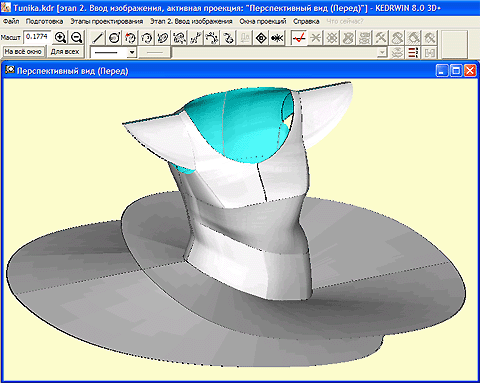The width and height of the screenshot is (480, 383).
Task: Open the Файл menu
Action: (11, 21)
